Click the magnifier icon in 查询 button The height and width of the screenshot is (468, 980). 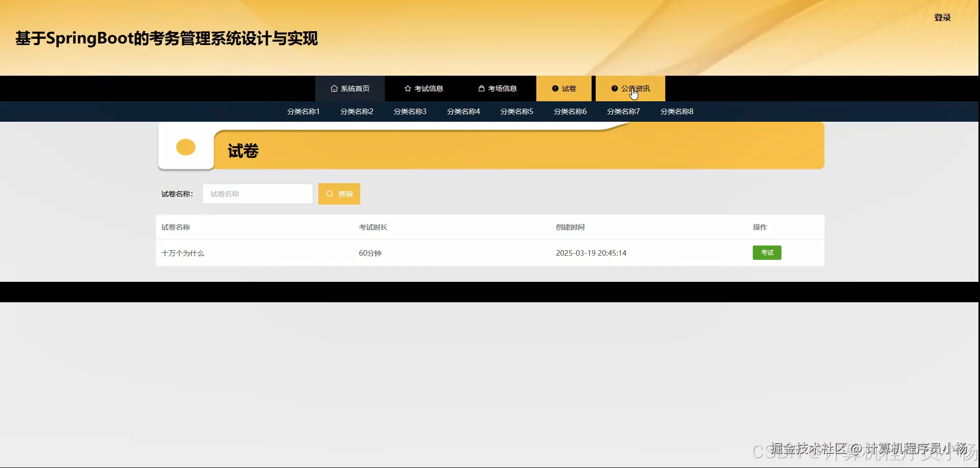330,194
